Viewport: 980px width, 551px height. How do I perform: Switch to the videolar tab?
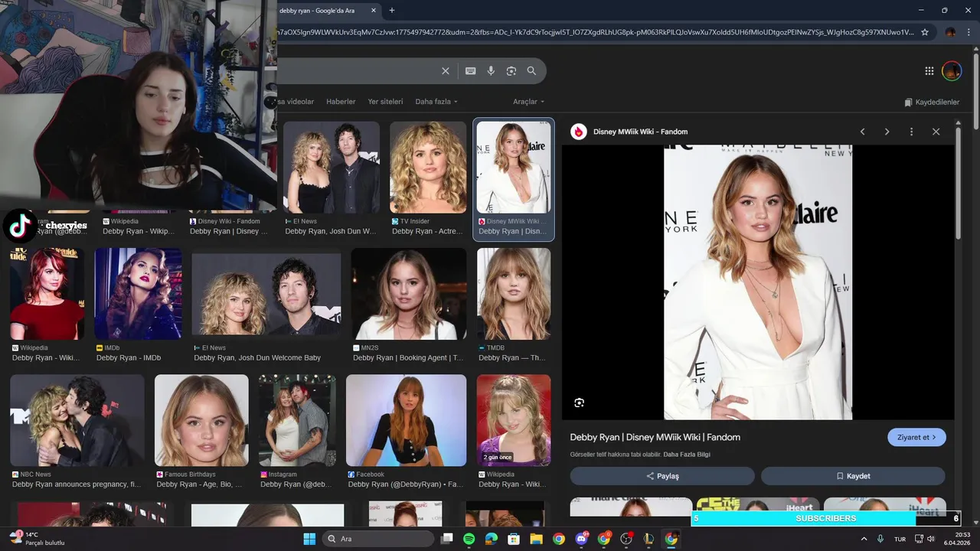tap(296, 102)
